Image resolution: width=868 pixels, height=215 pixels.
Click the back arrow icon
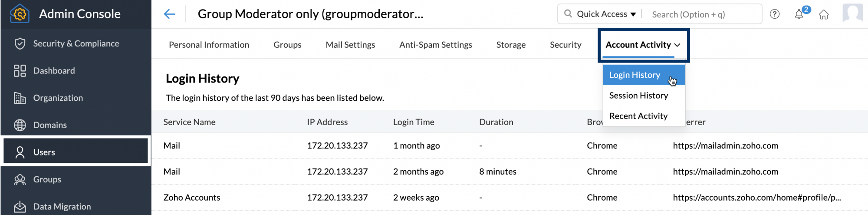click(169, 14)
